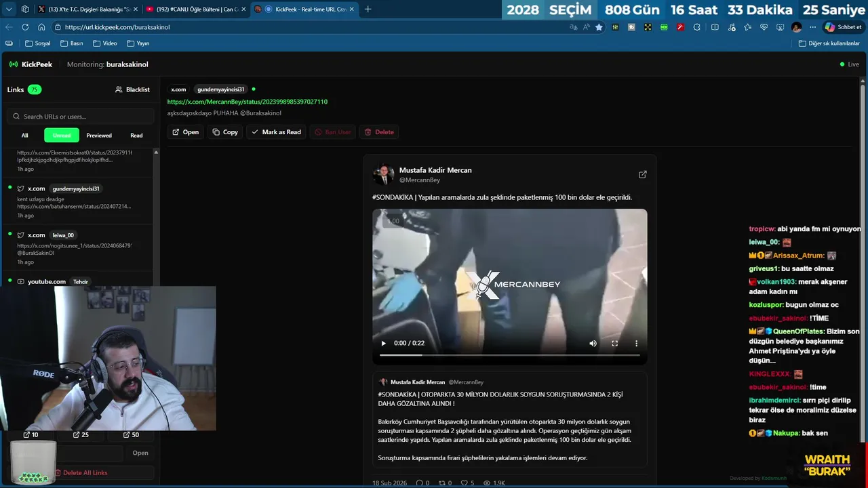The height and width of the screenshot is (488, 868).
Task: Click the address bar URL
Action: [x=117, y=27]
